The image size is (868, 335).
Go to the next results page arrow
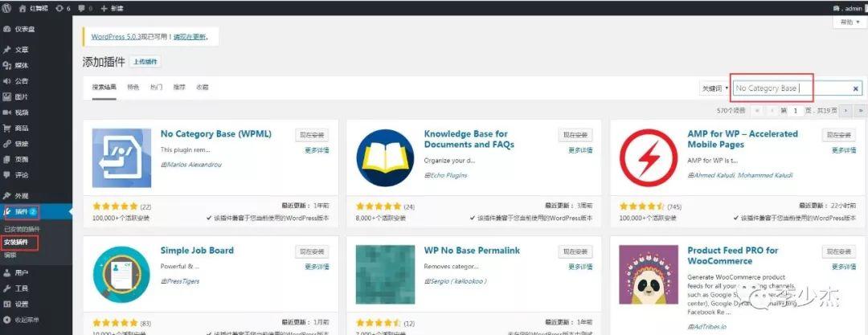click(845, 111)
